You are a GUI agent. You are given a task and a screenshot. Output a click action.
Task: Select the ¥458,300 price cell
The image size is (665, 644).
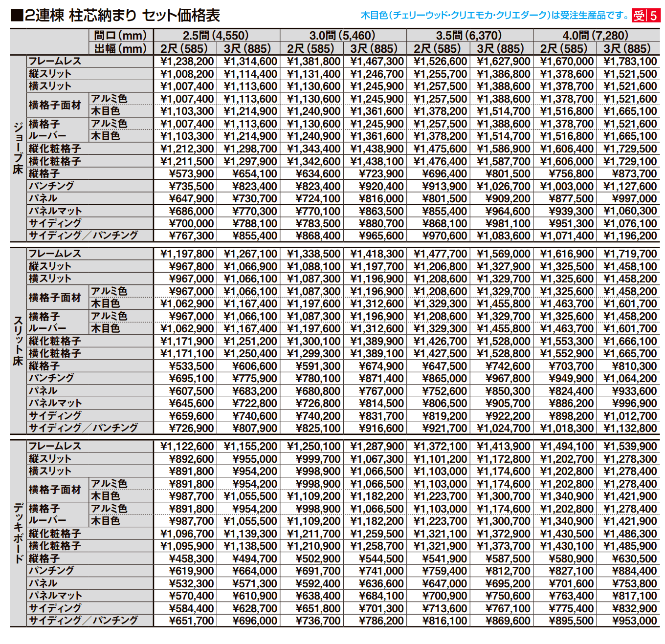click(x=191, y=559)
